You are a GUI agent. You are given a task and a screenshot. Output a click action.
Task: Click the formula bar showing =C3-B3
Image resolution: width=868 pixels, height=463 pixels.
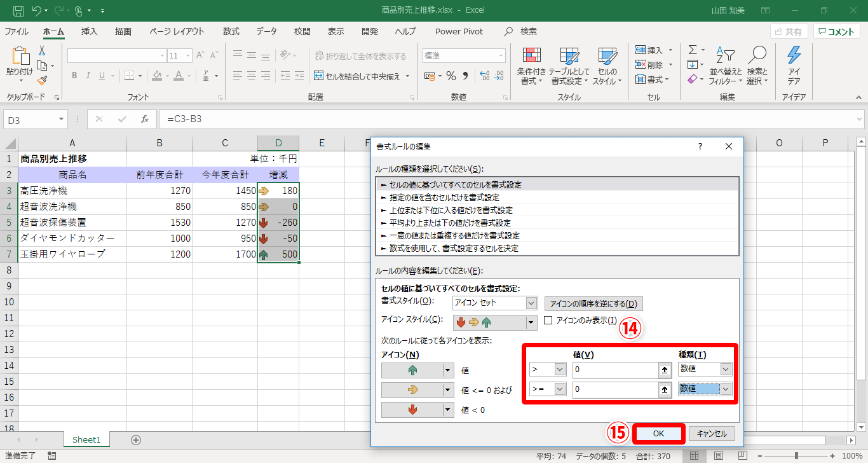pos(511,119)
